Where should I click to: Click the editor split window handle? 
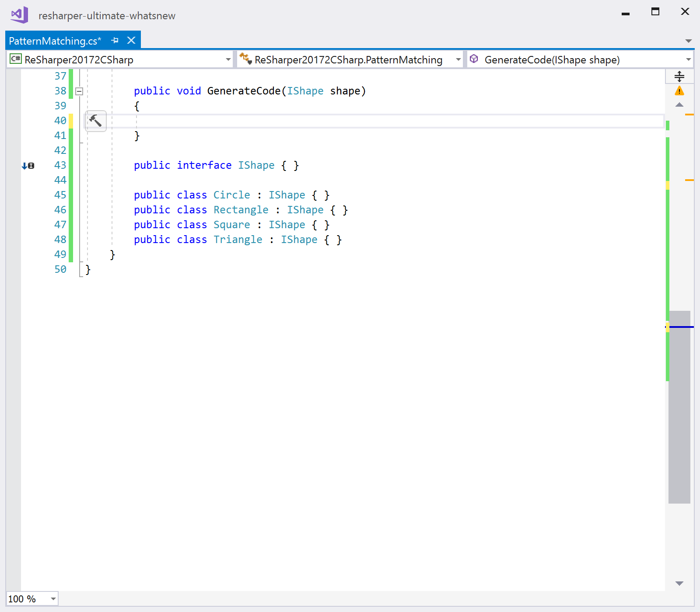click(x=679, y=76)
